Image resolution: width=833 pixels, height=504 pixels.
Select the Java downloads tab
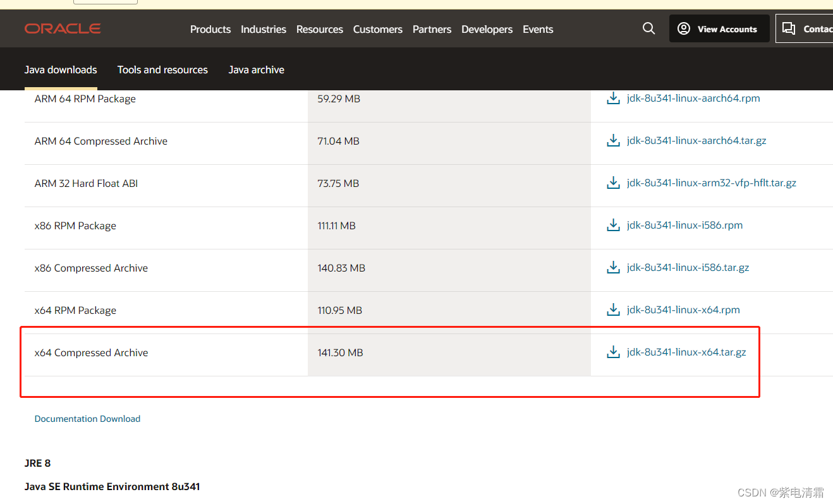[61, 69]
